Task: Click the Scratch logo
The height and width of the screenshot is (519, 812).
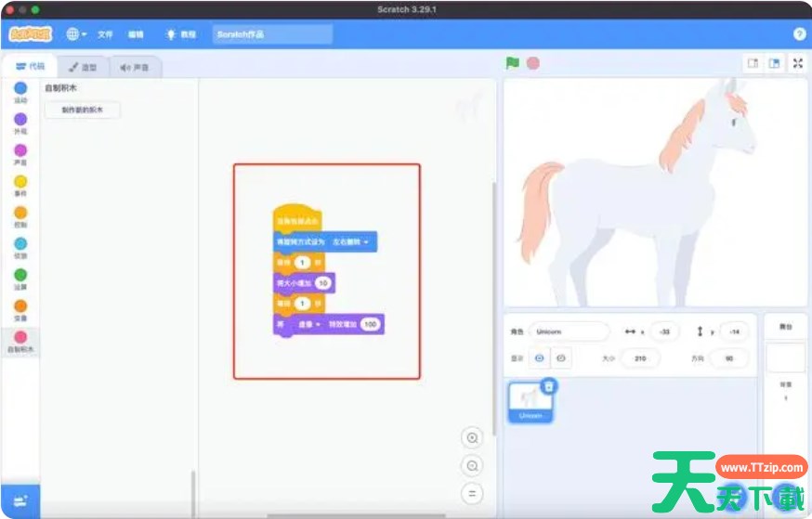Action: coord(30,34)
